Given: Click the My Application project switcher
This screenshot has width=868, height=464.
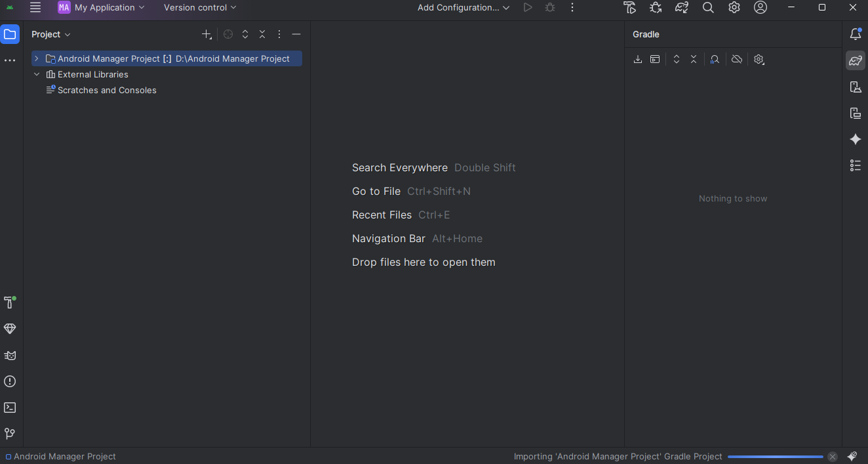Looking at the screenshot, I should click(x=102, y=8).
